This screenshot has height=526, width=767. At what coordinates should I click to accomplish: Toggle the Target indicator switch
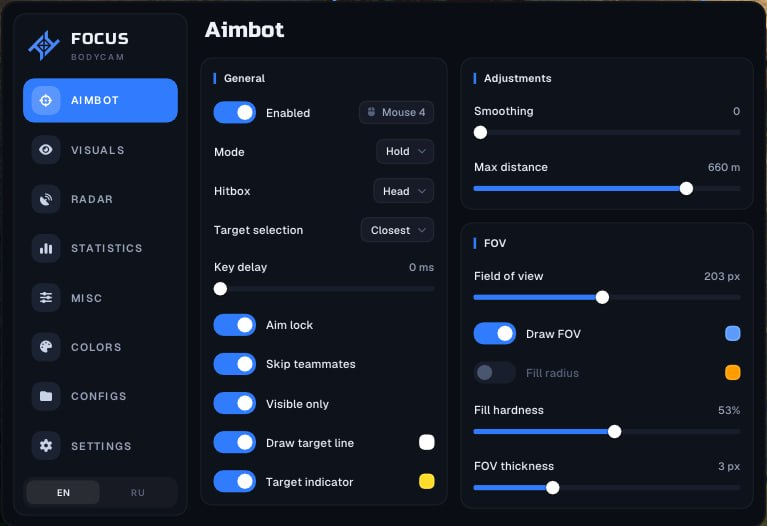(235, 482)
